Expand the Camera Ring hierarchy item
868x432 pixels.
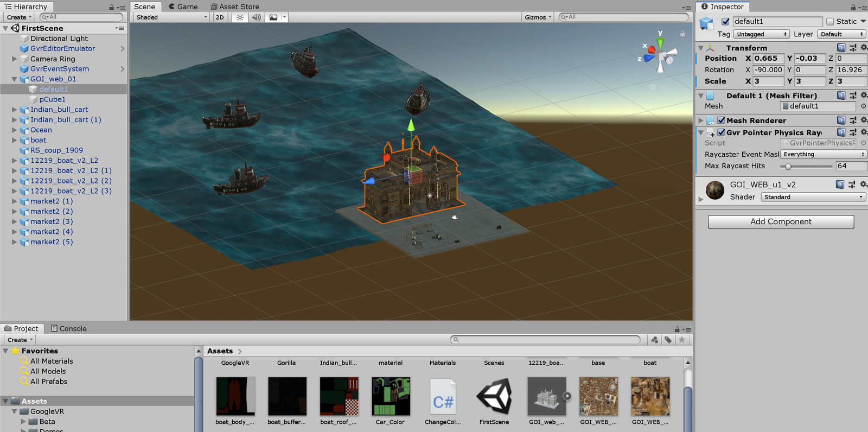(x=15, y=59)
